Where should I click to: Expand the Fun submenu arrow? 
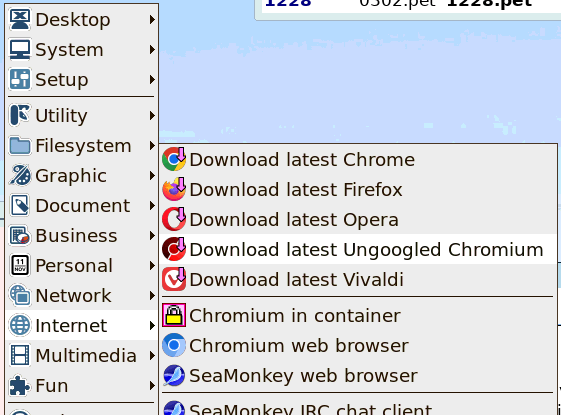[x=152, y=386]
